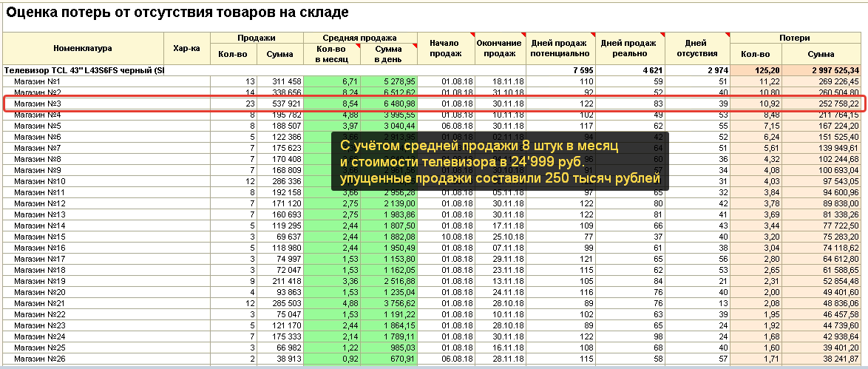Select the "Кол-во в месяц" column header
Image resolution: width=868 pixels, height=369 pixels.
tap(331, 54)
